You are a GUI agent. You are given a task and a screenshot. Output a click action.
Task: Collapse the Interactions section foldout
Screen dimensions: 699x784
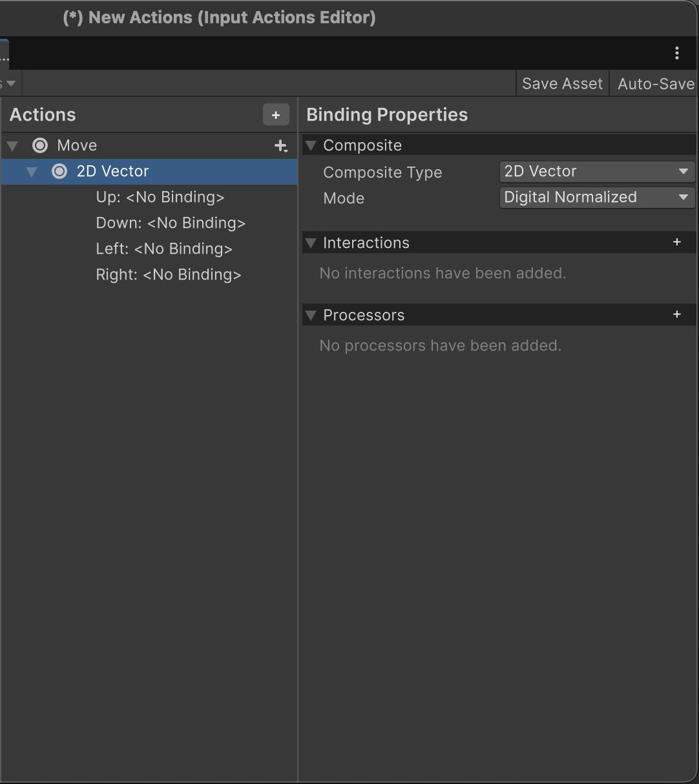[x=311, y=243]
